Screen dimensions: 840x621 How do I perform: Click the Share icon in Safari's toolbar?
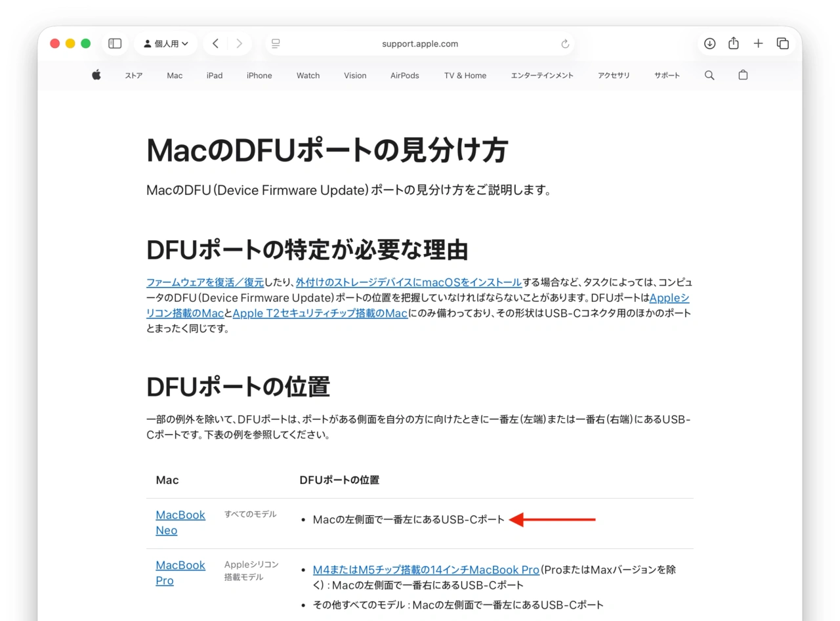[x=734, y=43]
